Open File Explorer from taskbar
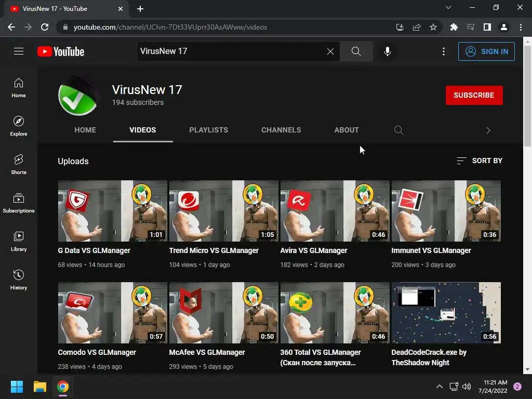The width and height of the screenshot is (532, 399). click(39, 387)
